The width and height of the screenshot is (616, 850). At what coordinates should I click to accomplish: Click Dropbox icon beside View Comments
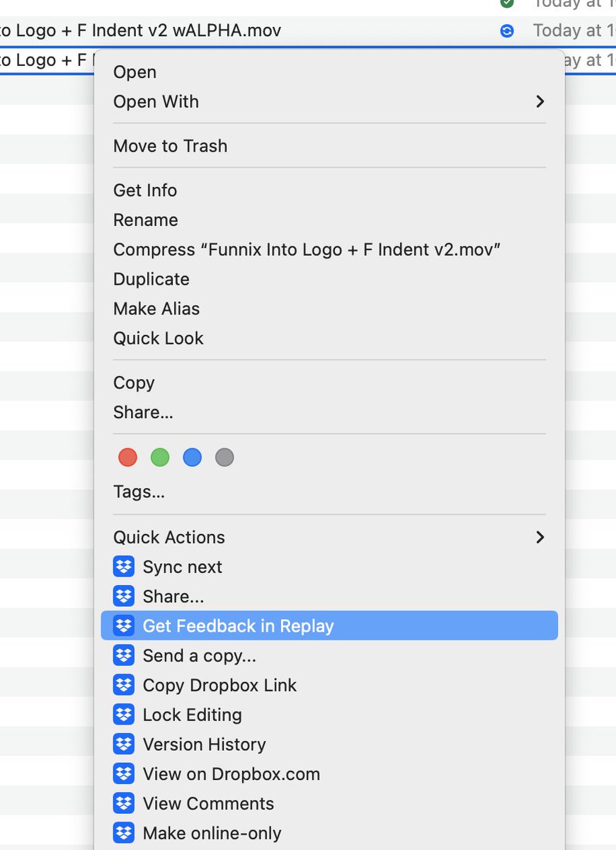pos(124,804)
